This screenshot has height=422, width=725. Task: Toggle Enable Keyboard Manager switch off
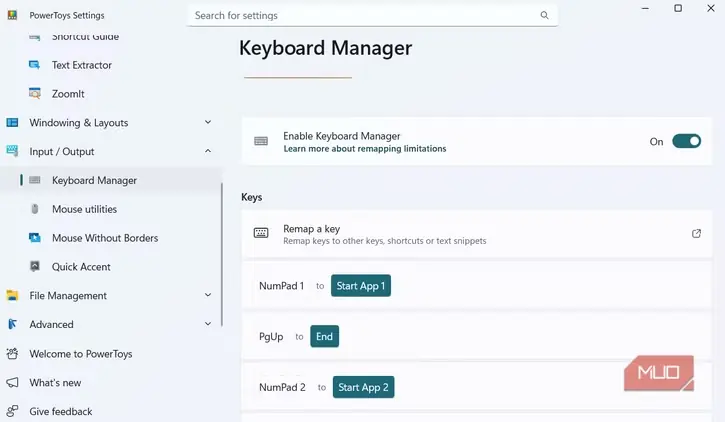[687, 141]
